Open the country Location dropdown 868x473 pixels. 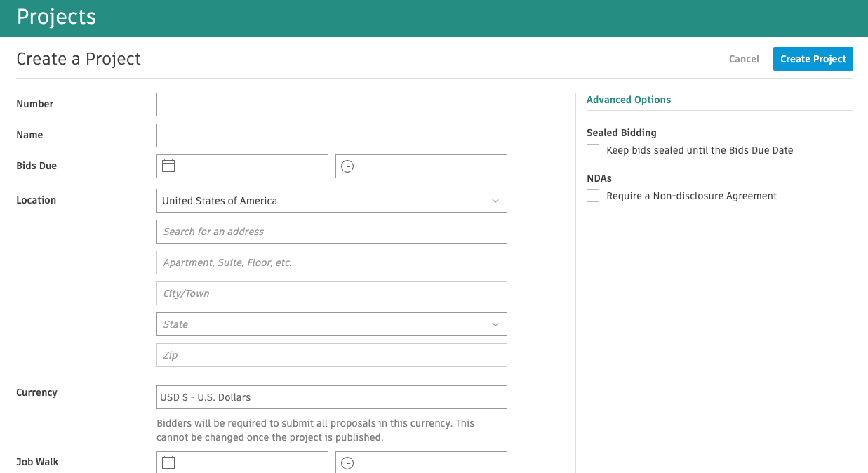pyautogui.click(x=331, y=201)
